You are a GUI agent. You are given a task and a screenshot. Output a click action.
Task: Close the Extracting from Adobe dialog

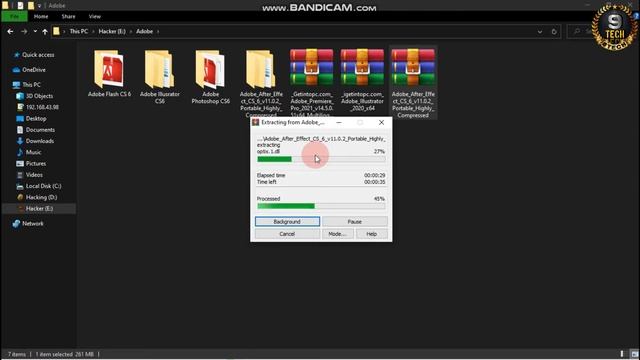point(381,122)
